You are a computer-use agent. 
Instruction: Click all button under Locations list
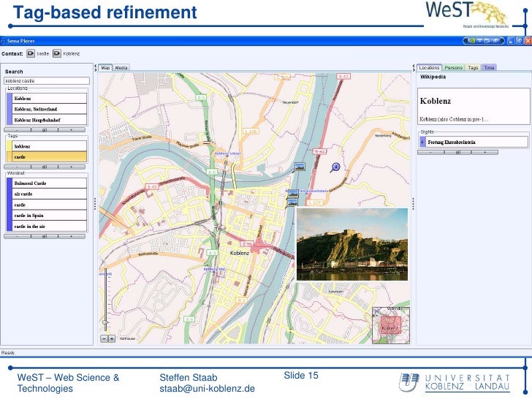click(x=45, y=130)
